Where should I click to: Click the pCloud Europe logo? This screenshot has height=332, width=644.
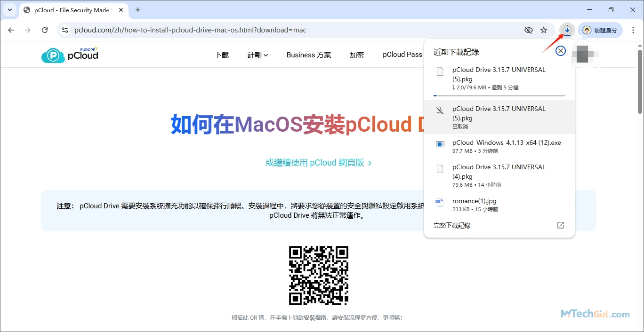click(x=70, y=55)
